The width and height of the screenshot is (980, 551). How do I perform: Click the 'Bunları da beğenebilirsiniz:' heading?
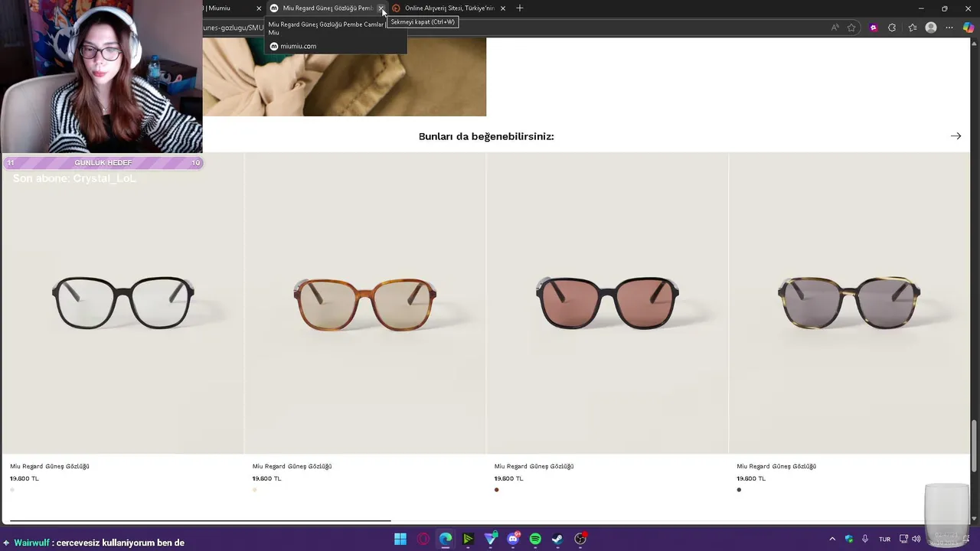(486, 136)
